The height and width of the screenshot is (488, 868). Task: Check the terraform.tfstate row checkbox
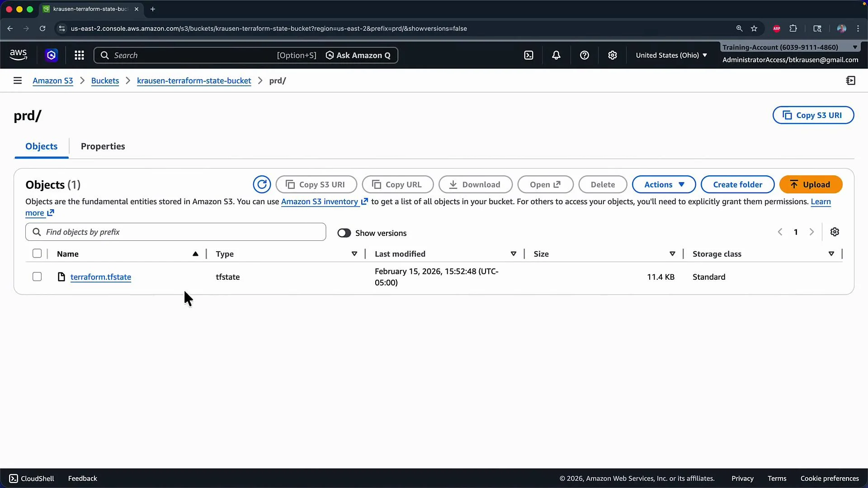click(x=37, y=277)
